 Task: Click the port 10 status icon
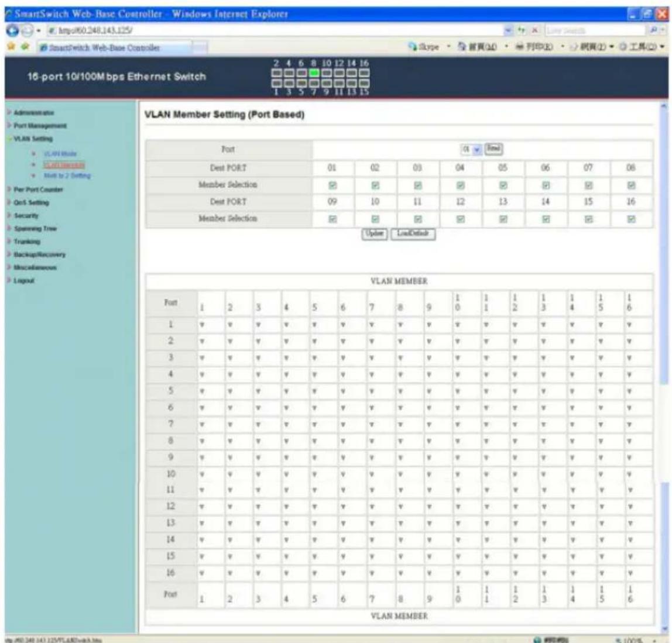click(x=327, y=73)
